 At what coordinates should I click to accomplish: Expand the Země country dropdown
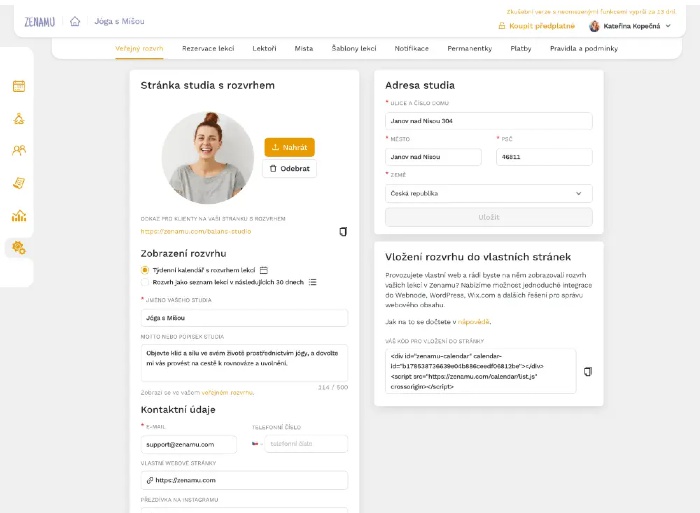pos(488,193)
